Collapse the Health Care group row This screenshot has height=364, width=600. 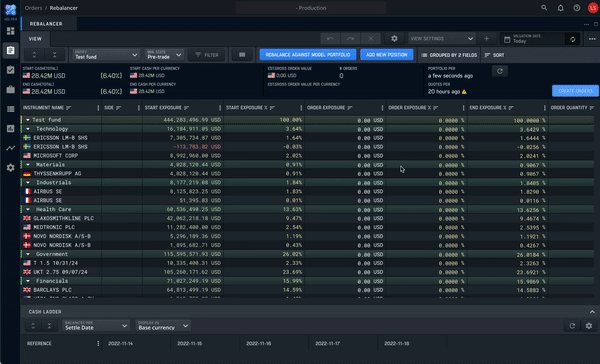coord(28,209)
